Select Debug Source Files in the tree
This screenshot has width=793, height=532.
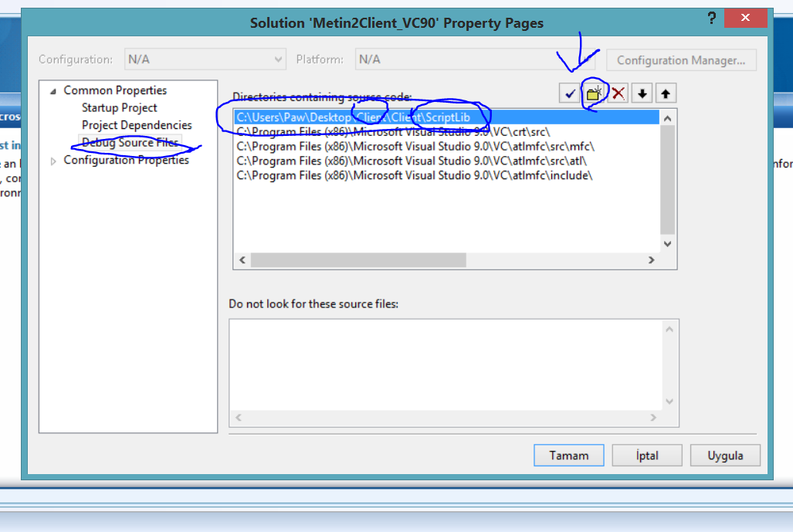130,143
